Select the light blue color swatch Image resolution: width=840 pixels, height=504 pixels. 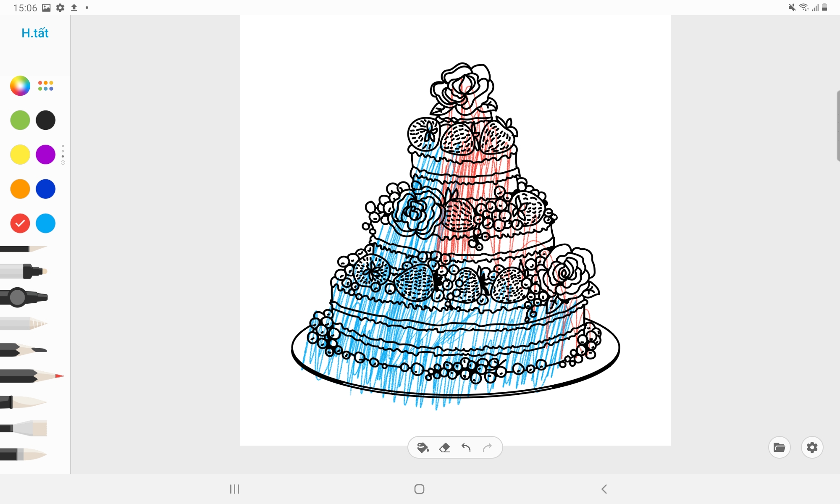45,223
